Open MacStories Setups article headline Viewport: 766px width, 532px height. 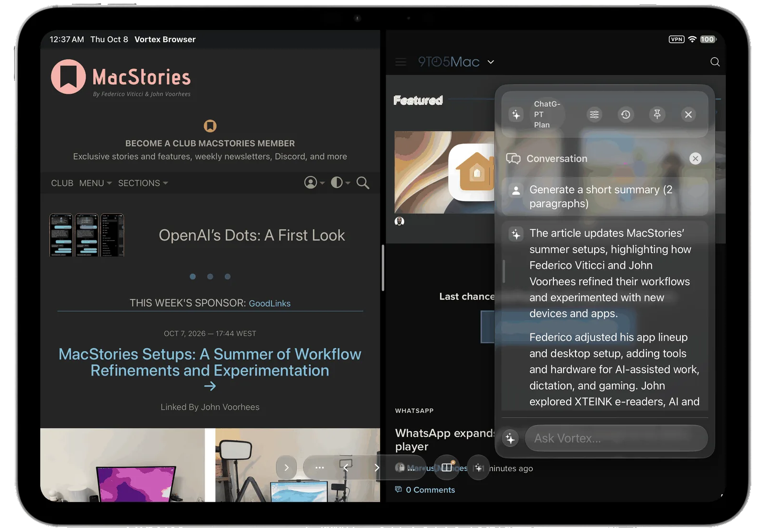click(x=210, y=362)
